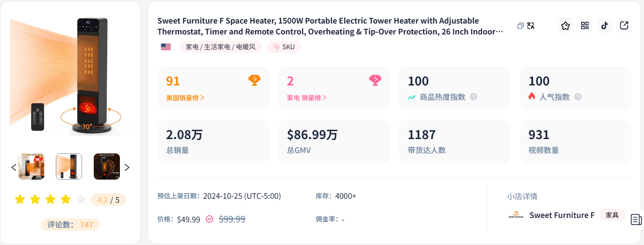Click help icon beside 商品热度指数

[x=473, y=97]
